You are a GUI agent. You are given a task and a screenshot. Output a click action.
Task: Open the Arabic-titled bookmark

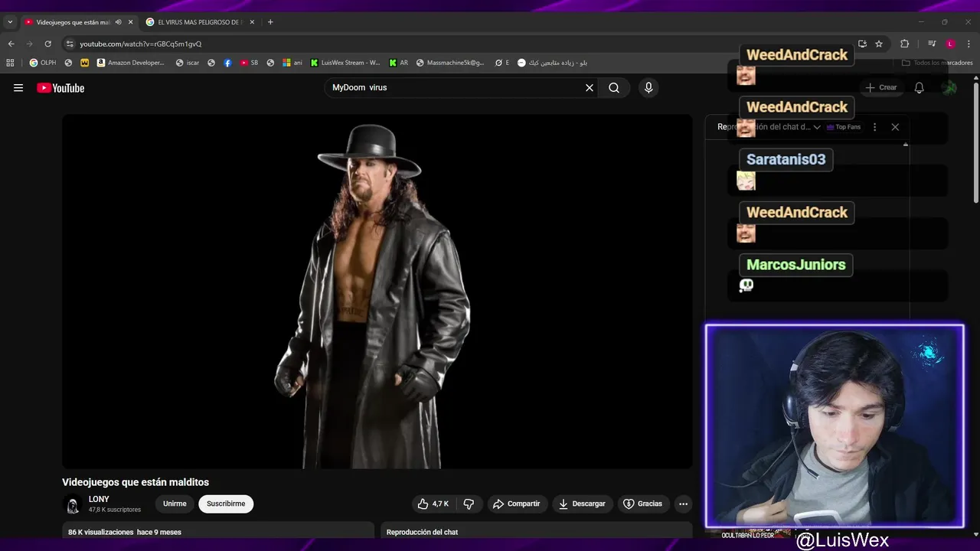[552, 63]
